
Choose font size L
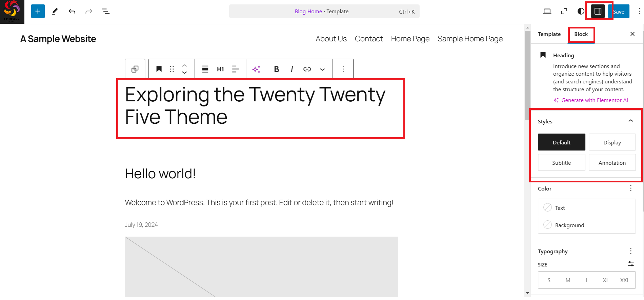click(x=587, y=280)
